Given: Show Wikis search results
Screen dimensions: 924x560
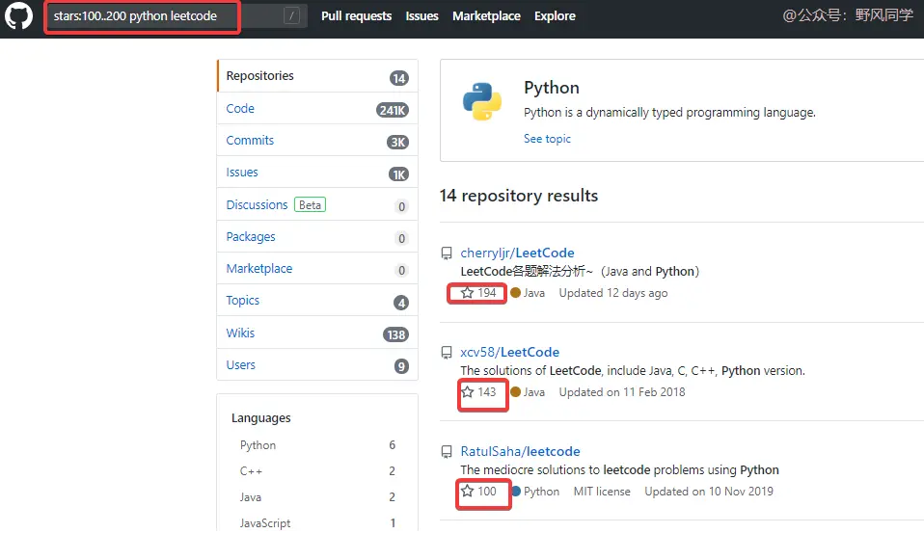Looking at the screenshot, I should point(240,333).
